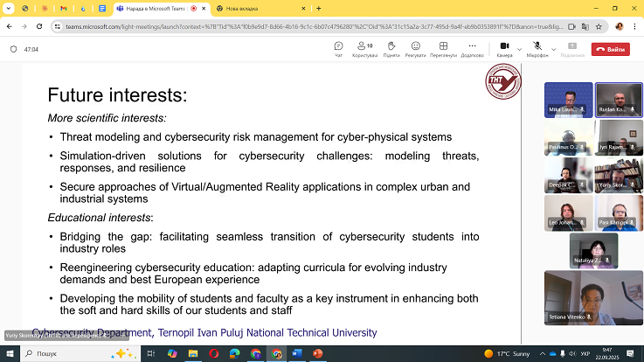Expand camera options dropdown arrow
The height and width of the screenshot is (362, 644).
click(519, 49)
